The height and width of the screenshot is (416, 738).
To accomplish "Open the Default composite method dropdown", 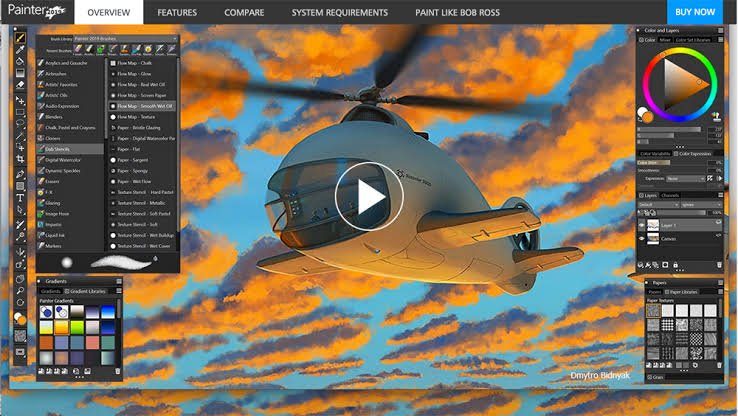I will [658, 205].
